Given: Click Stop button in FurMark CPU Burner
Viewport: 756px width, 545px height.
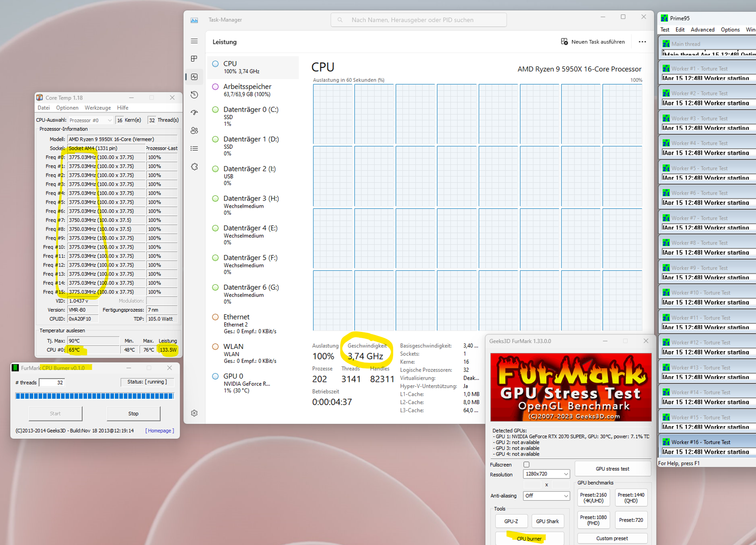Looking at the screenshot, I should [x=133, y=414].
